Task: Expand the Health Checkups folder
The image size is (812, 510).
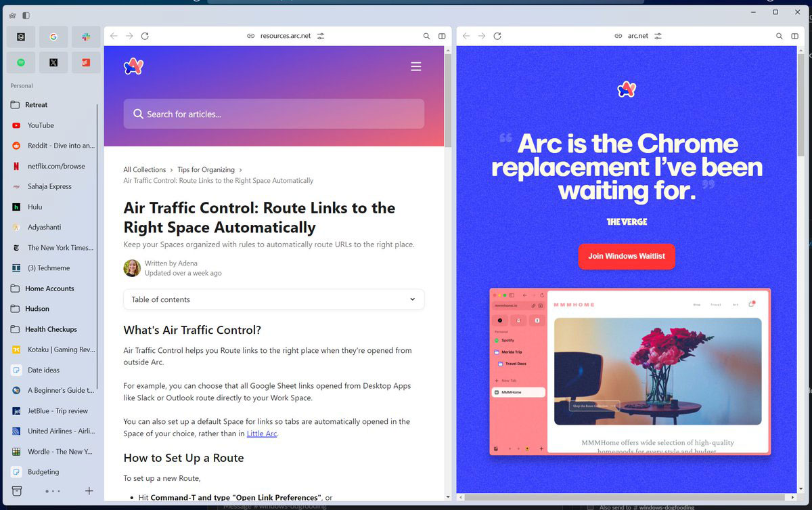Action: point(51,329)
